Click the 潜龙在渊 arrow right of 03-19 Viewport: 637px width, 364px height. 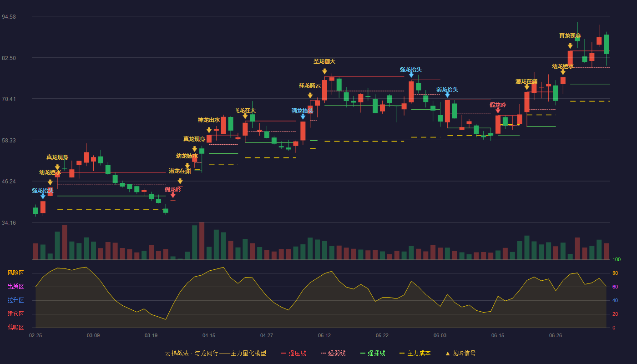point(180,181)
